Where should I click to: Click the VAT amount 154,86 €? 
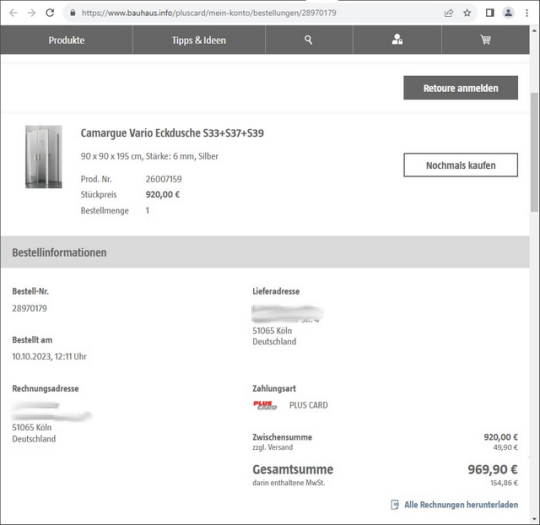[504, 483]
